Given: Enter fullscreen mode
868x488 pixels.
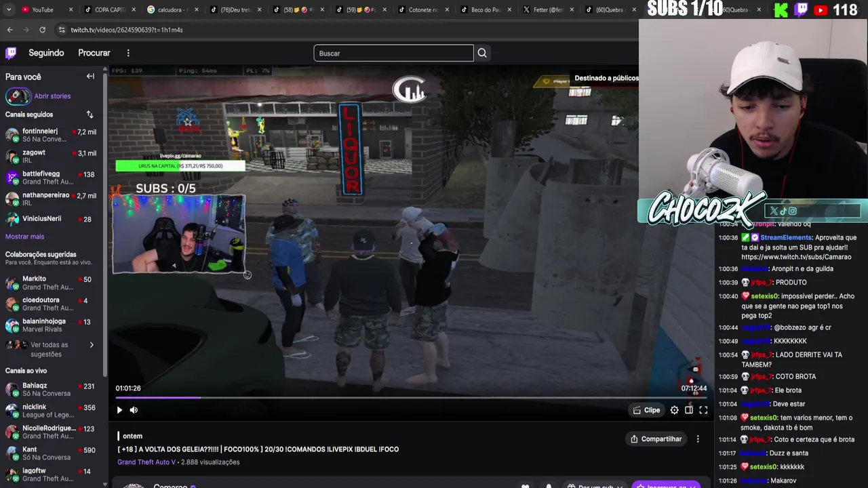Looking at the screenshot, I should pos(703,410).
